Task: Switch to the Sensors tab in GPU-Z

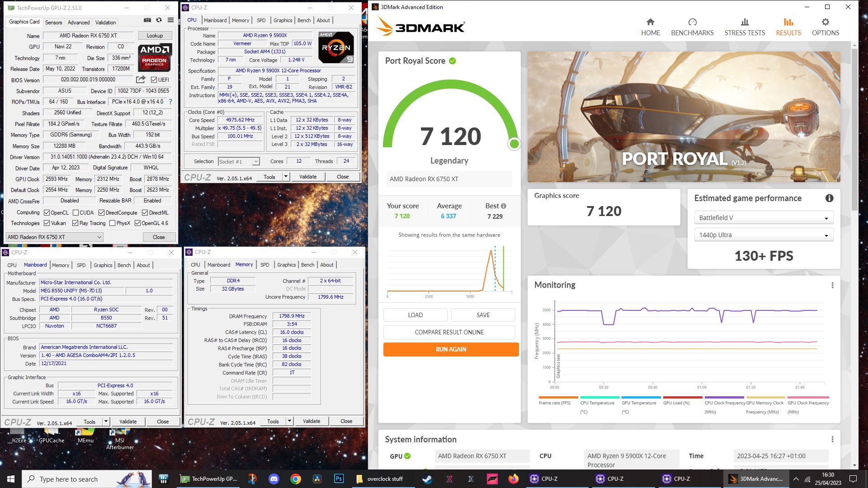Action: (53, 22)
